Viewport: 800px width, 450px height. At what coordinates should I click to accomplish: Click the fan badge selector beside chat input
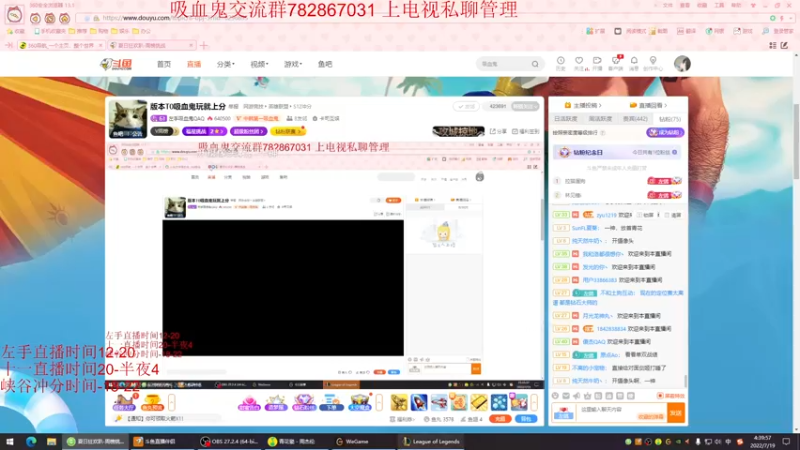pos(563,412)
